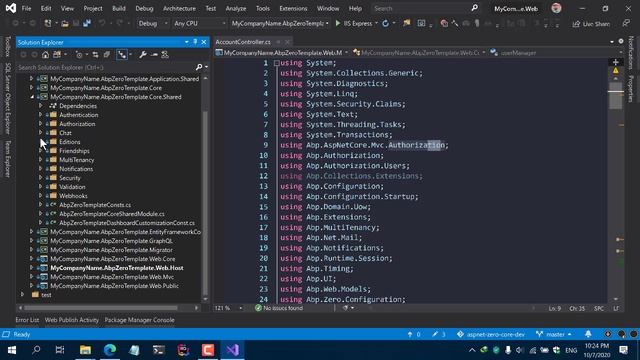Image resolution: width=640 pixels, height=360 pixels.
Task: Click the pending changes filter icon
Action: (79, 55)
